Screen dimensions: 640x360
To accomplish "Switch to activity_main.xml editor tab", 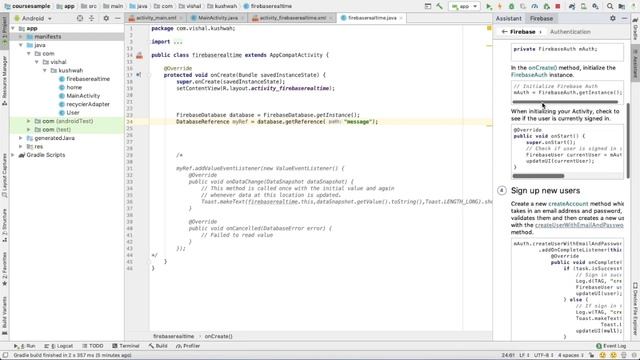I will pyautogui.click(x=156, y=18).
